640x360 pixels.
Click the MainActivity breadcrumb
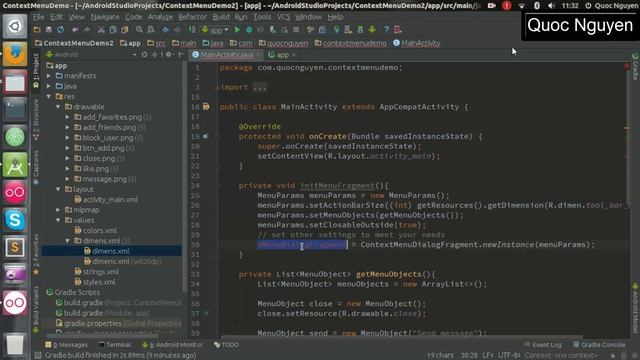pyautogui.click(x=417, y=43)
